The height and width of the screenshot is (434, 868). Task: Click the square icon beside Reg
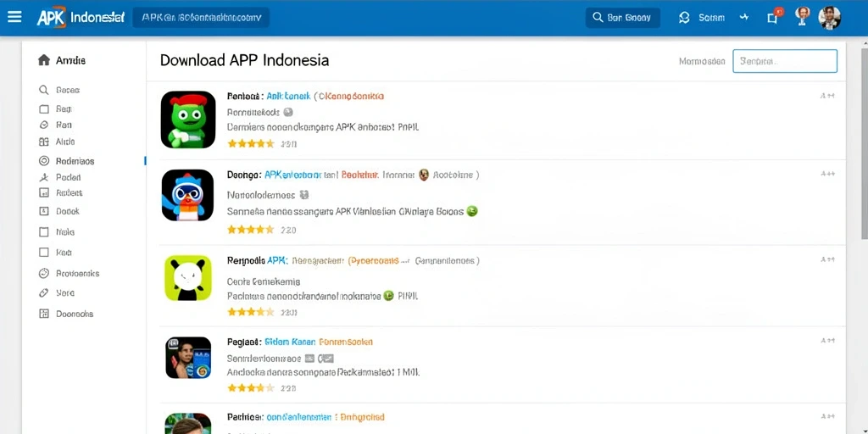(x=44, y=109)
